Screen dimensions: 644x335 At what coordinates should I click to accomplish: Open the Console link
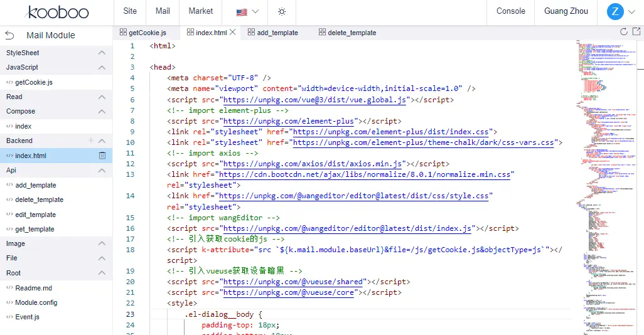point(510,11)
